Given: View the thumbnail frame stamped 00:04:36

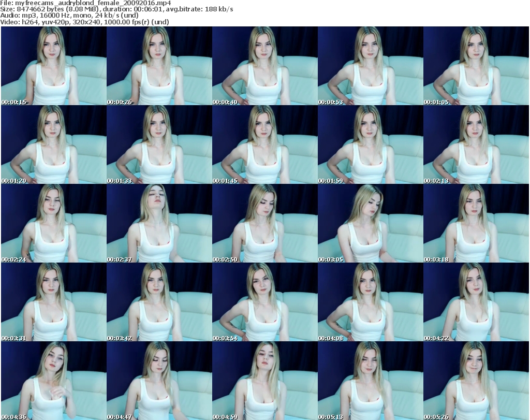Looking at the screenshot, I should pyautogui.click(x=54, y=381).
